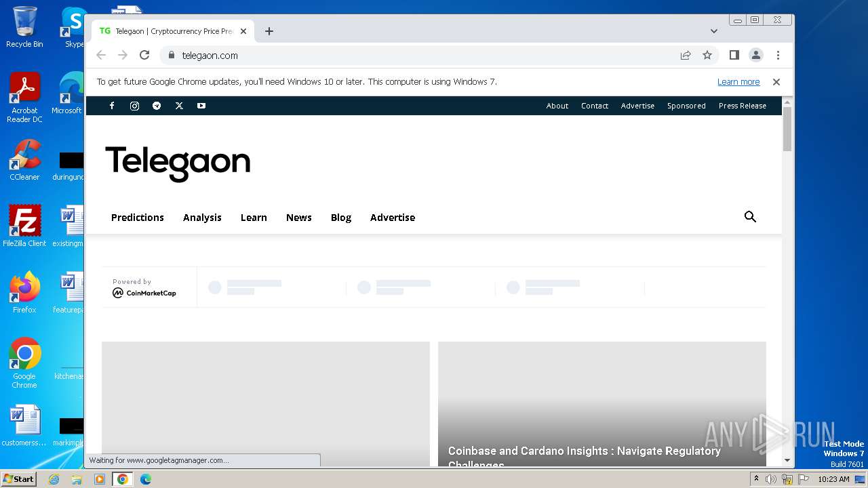Share this page via the share icon

[x=686, y=56]
